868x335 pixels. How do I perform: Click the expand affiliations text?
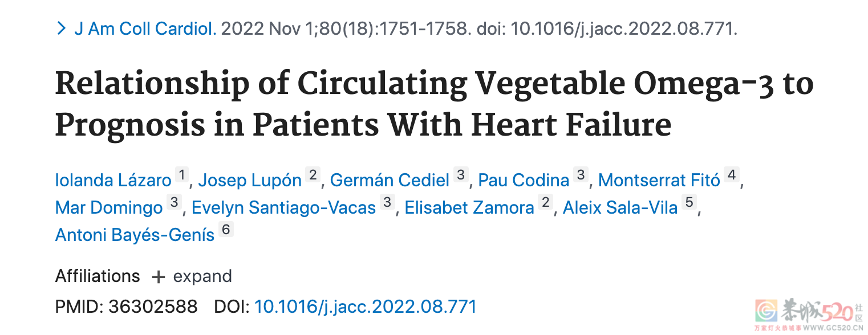coord(202,277)
